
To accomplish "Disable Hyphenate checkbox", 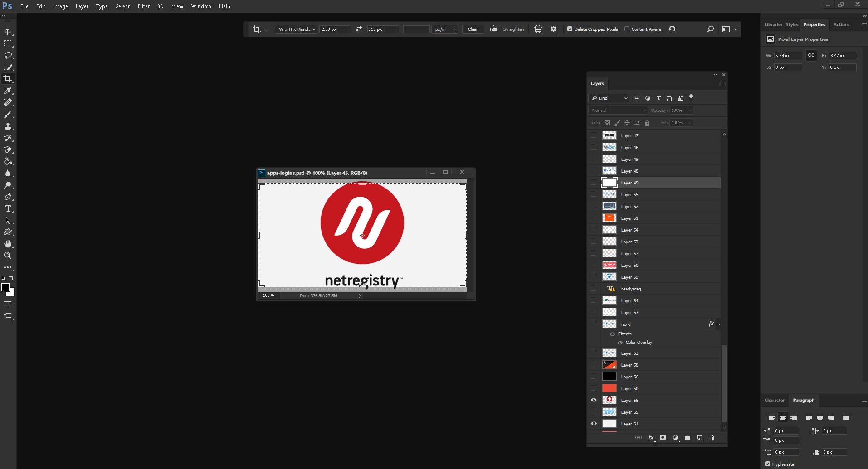I will (767, 464).
